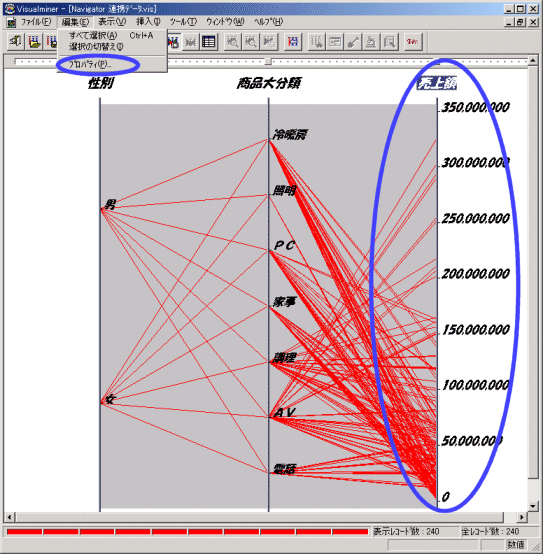Click the Visualminer title bar application icon
Viewport: 543px width, 554px height.
tap(9, 8)
